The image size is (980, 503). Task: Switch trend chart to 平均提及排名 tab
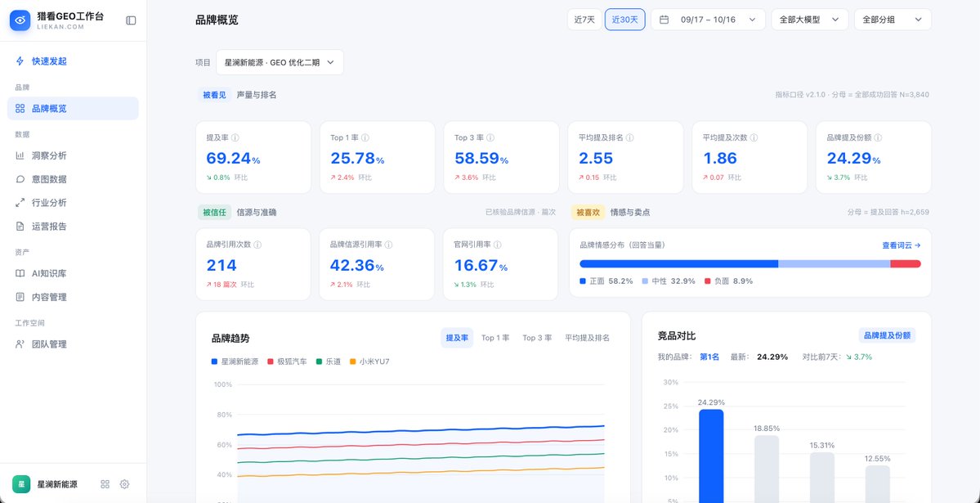(587, 338)
